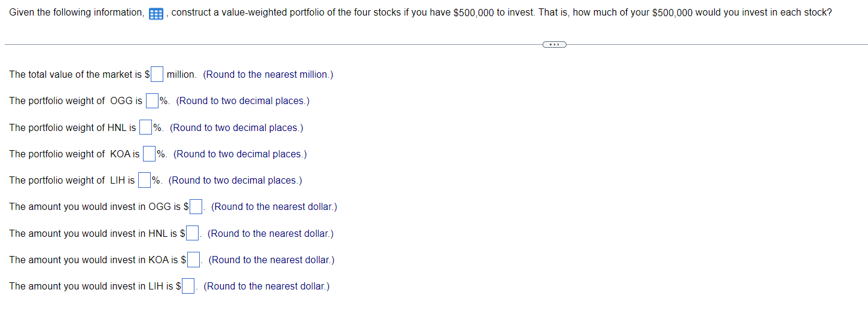The width and height of the screenshot is (868, 317).
Task: Expand the ellipsis button on the divider
Action: [x=553, y=44]
